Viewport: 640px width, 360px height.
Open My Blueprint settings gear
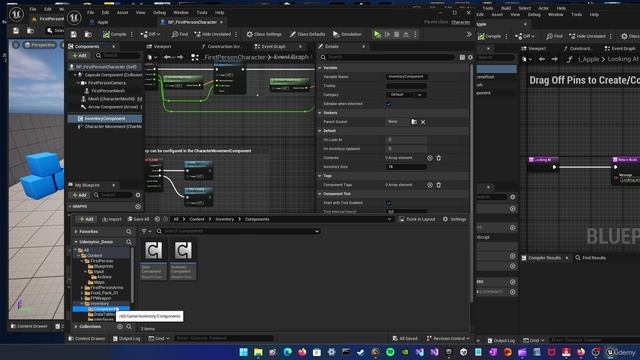(x=138, y=195)
